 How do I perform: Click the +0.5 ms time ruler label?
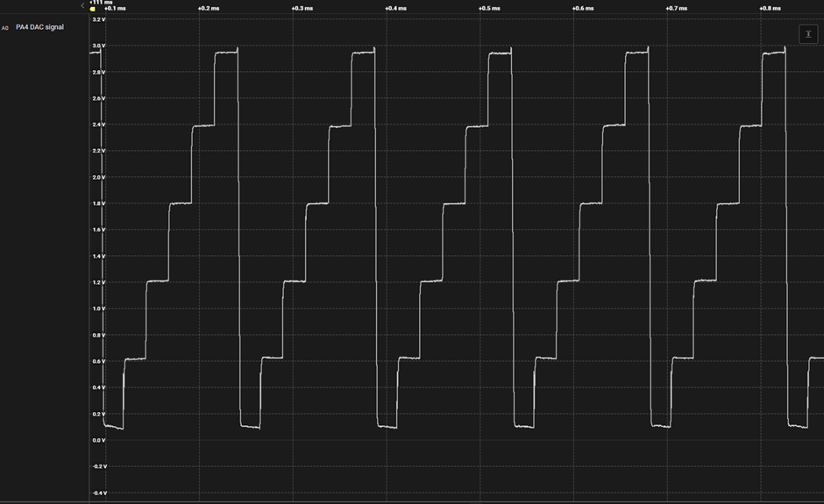[489, 9]
